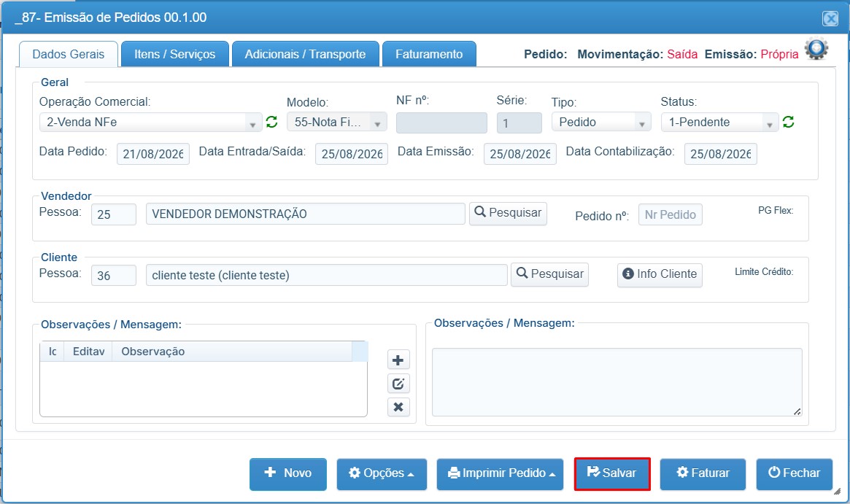The width and height of the screenshot is (850, 504).
Task: Click the Faturar button
Action: click(703, 473)
